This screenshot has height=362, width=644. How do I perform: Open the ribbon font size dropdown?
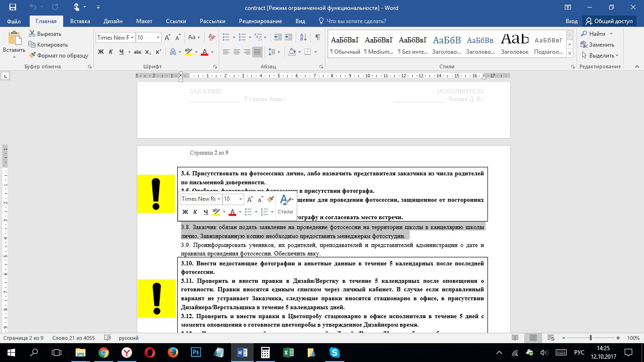coord(158,37)
